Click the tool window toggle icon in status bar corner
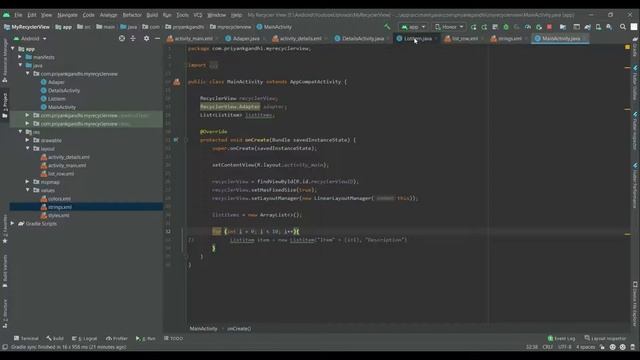The image size is (640, 360). 5,347
